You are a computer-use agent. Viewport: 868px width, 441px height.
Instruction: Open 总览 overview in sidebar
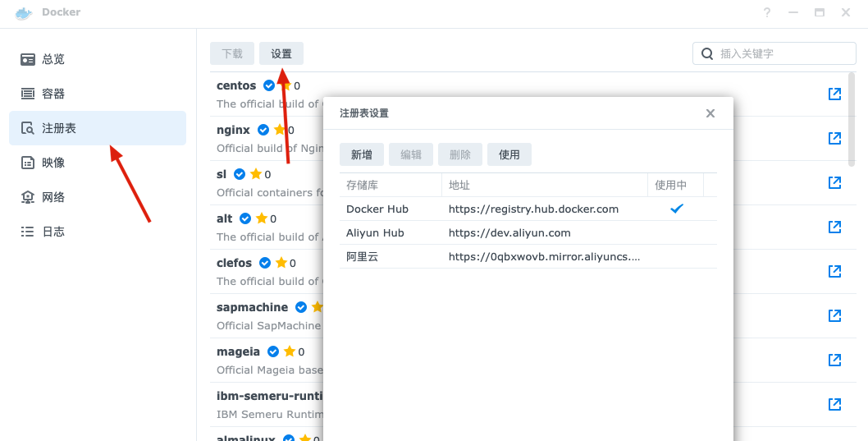pyautogui.click(x=53, y=59)
